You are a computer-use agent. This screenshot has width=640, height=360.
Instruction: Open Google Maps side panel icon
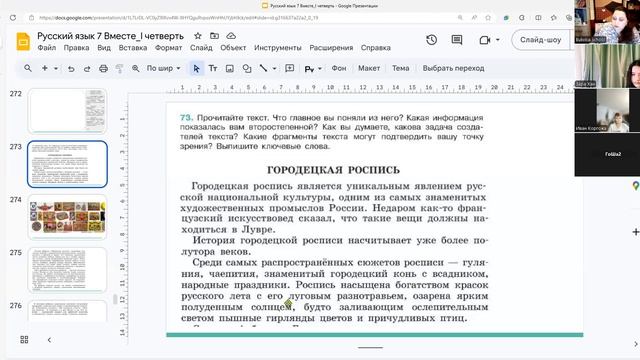(x=636, y=186)
